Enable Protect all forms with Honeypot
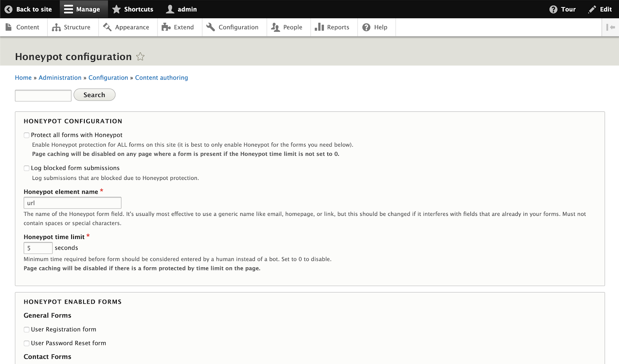This screenshot has height=364, width=619. 26,135
